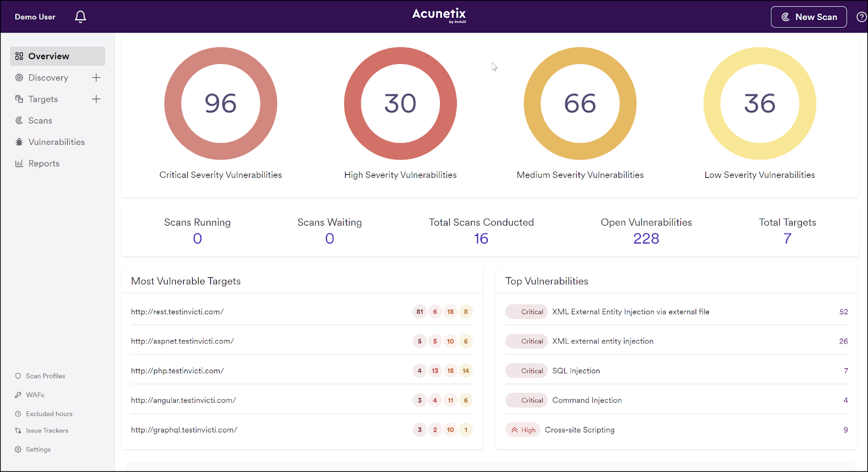
Task: Click Scans Waiting value 0
Action: pos(330,239)
